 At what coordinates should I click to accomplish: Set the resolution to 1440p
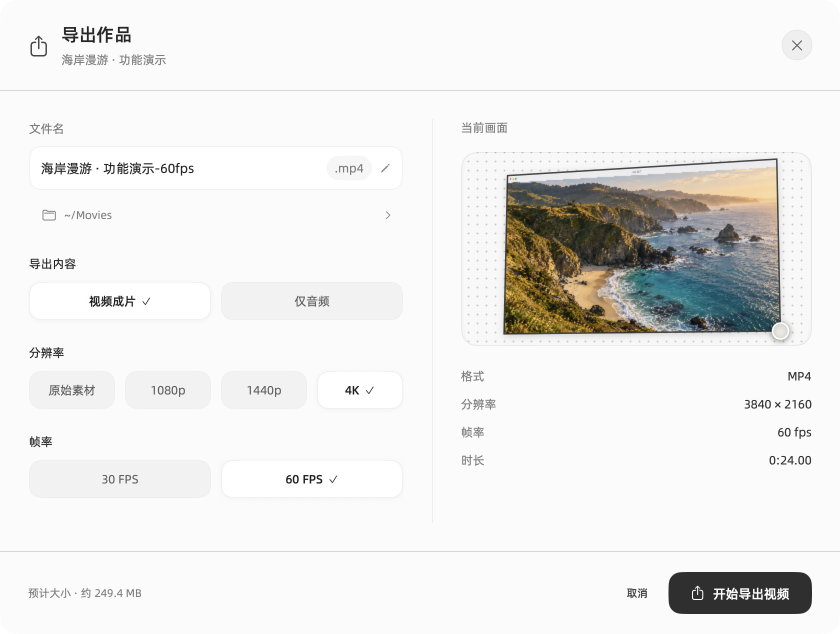pos(264,390)
